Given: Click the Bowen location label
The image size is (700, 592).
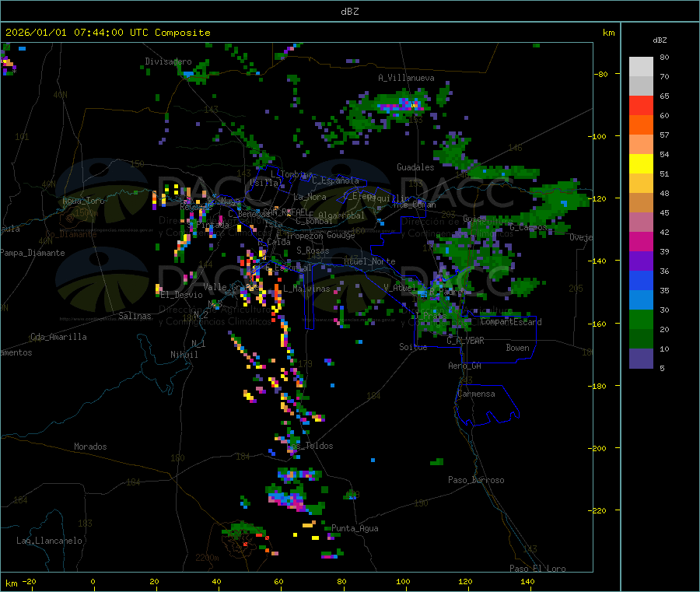Looking at the screenshot, I should pos(517,348).
